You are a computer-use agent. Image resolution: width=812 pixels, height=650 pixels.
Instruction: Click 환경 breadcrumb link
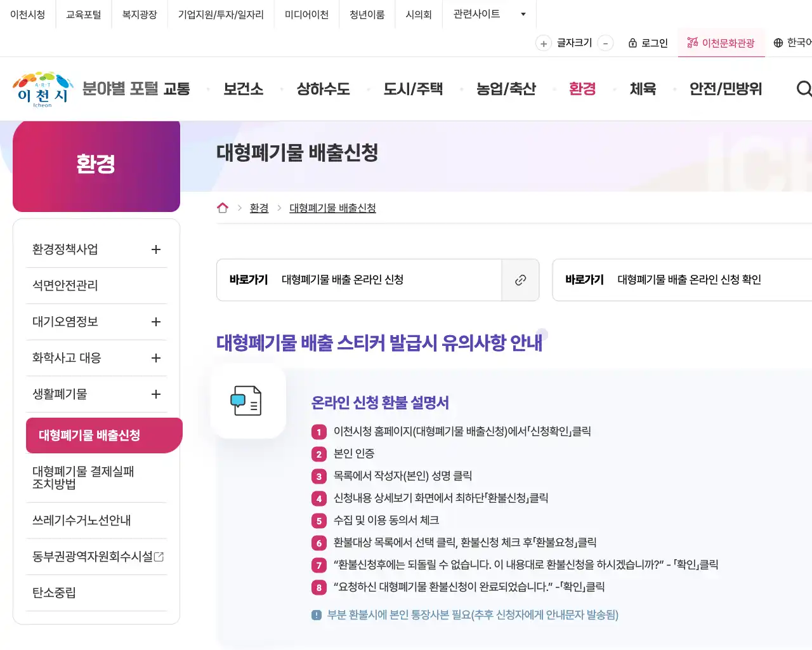coord(259,208)
